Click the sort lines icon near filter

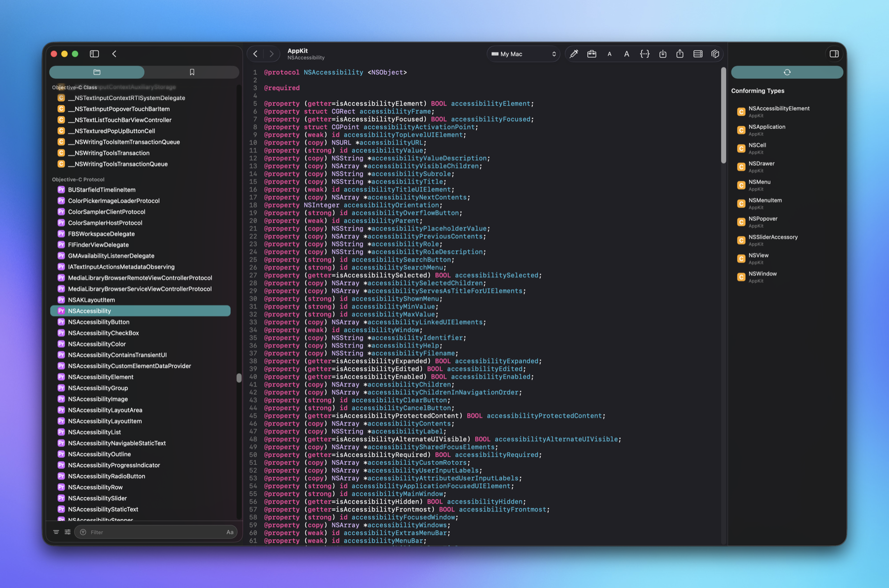[56, 532]
